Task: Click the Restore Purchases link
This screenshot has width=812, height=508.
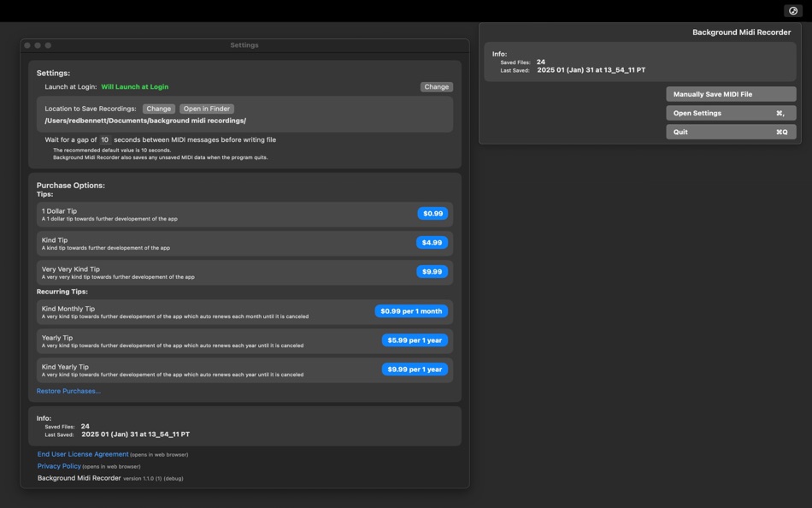Action: (68, 392)
